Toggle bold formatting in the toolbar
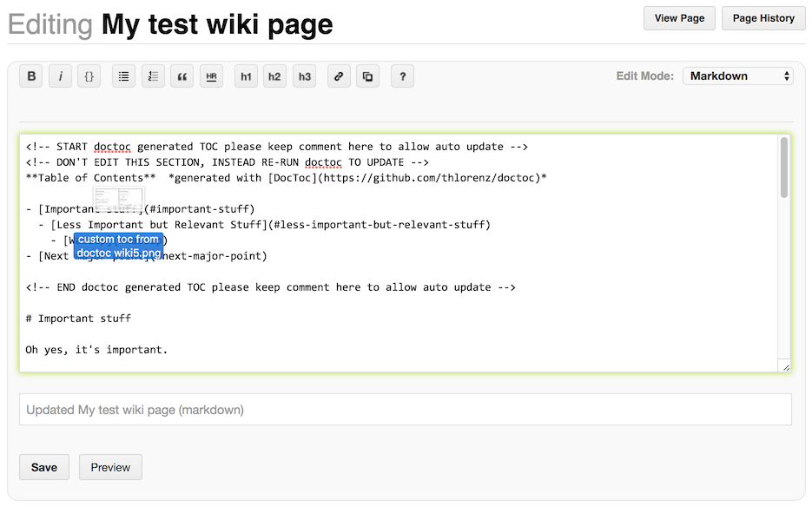Screen dimensions: 812x507 click(31, 76)
